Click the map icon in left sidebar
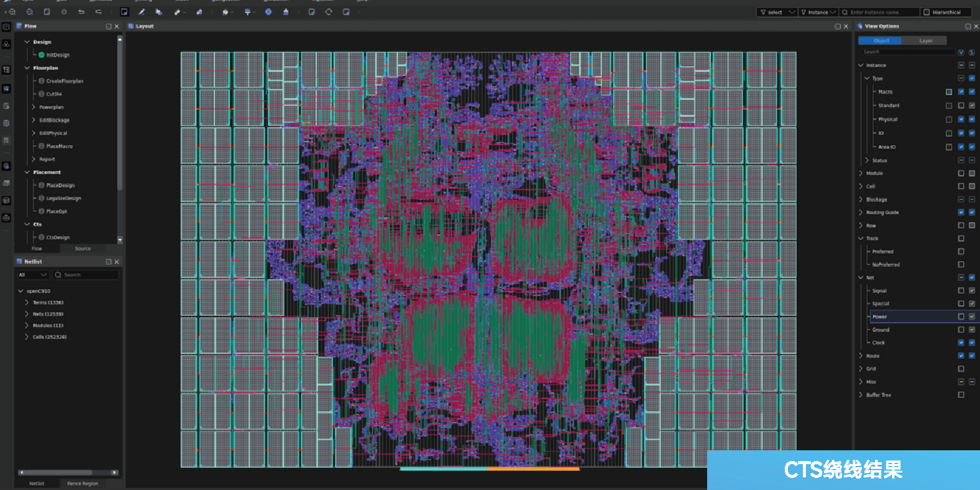Image resolution: width=980 pixels, height=490 pixels. pos(6,183)
